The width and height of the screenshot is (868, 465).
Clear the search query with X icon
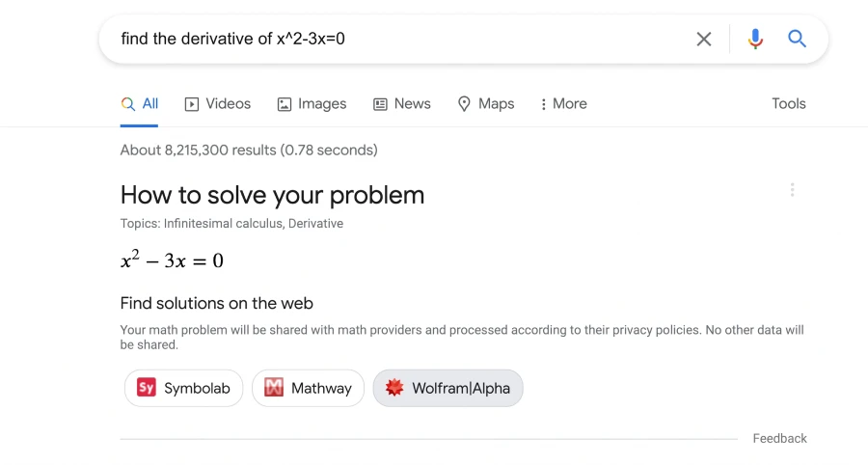tap(704, 39)
